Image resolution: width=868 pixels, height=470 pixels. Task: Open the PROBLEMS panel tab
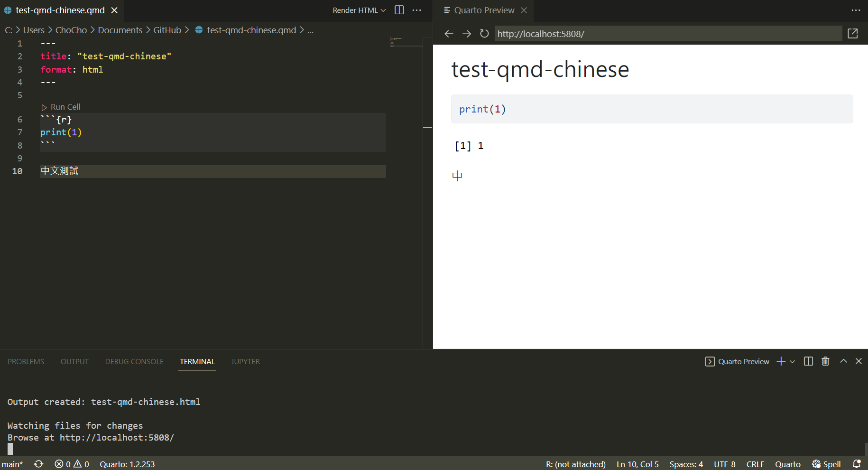pos(26,361)
